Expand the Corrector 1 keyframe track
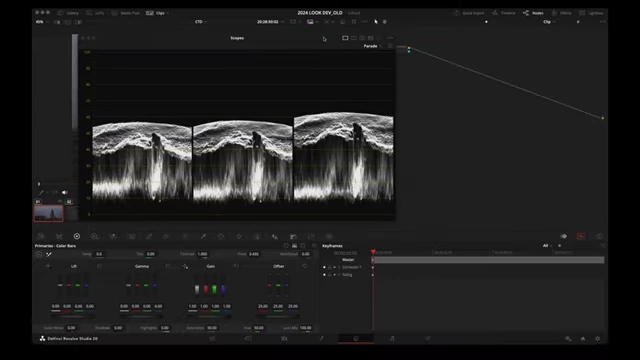640x360 pixels. point(339,267)
